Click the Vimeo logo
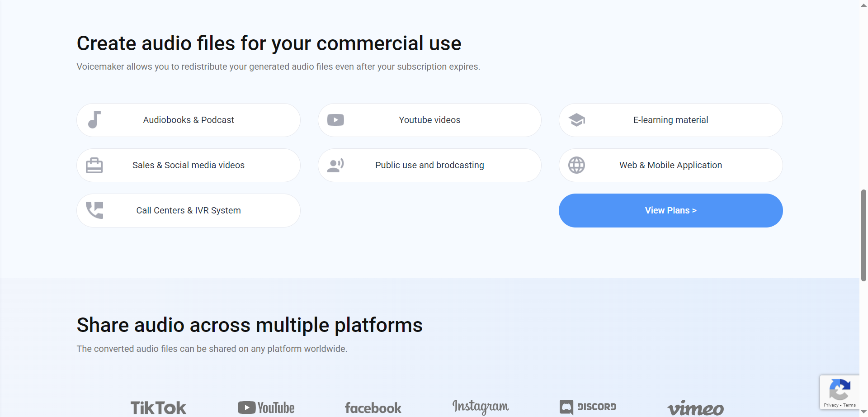This screenshot has width=868, height=417. coord(695,408)
